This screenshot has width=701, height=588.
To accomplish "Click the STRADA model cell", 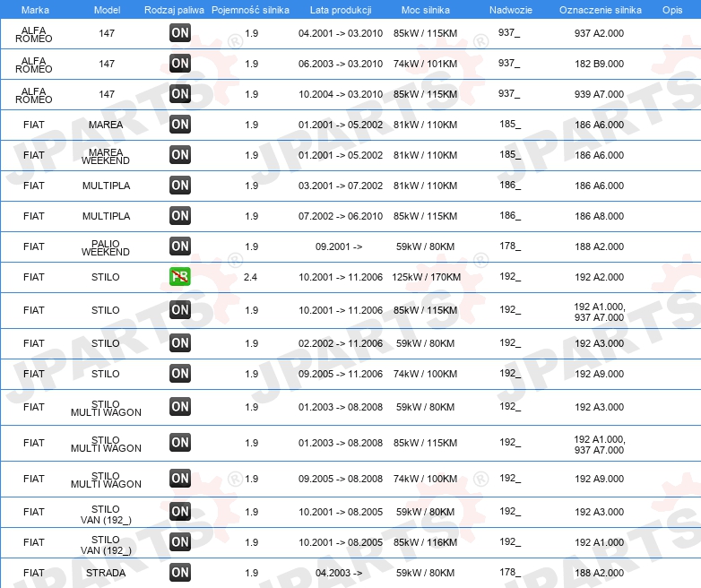I will (106, 573).
